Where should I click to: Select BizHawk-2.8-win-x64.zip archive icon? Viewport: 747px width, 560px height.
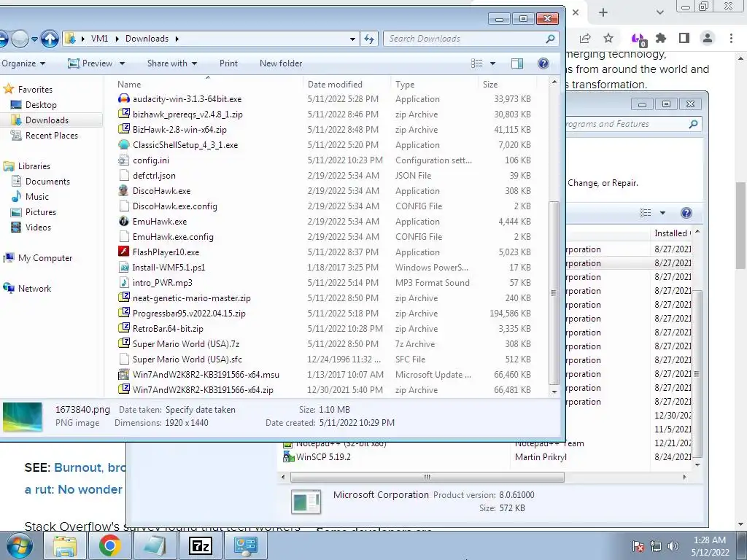click(x=124, y=130)
